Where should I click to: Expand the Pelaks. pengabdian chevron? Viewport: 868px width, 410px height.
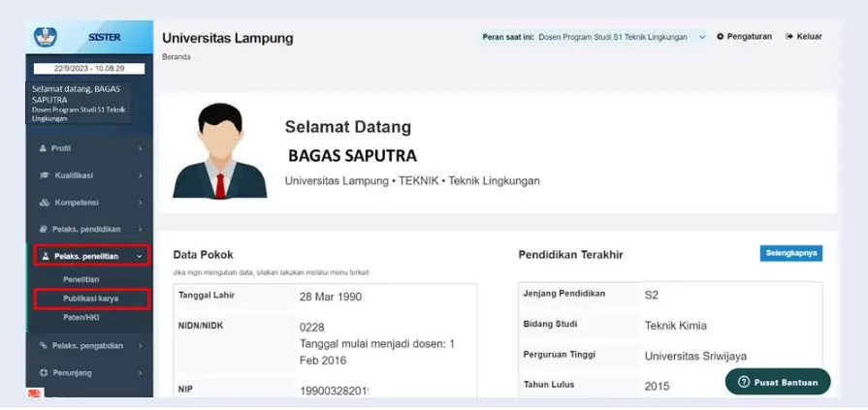coord(140,346)
